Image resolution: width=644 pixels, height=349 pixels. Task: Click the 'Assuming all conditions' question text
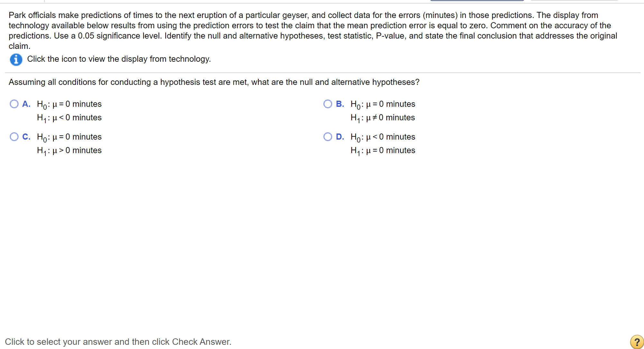coord(214,82)
